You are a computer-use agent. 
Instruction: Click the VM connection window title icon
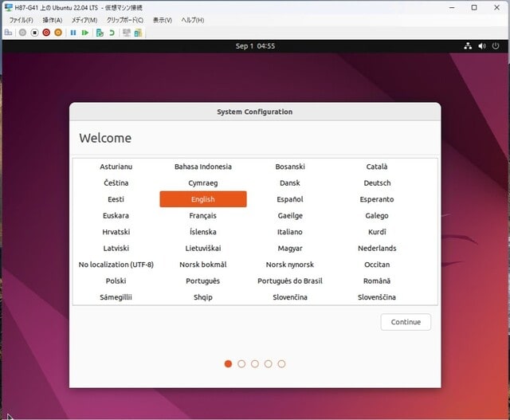coord(8,7)
